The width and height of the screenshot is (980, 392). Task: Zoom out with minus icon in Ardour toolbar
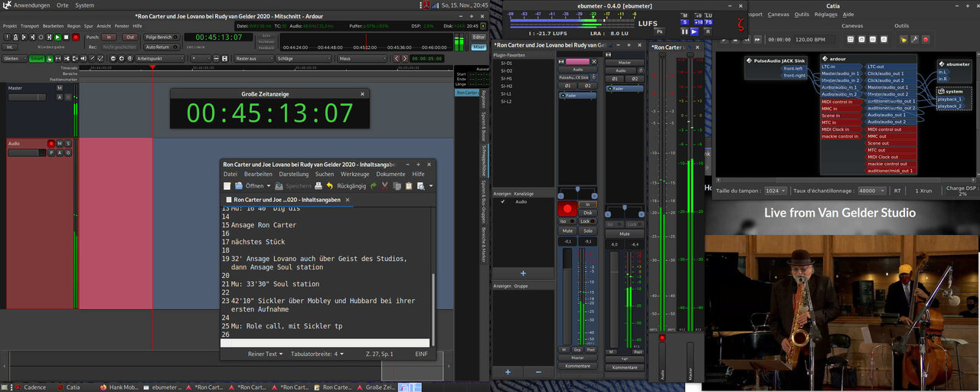click(113, 58)
